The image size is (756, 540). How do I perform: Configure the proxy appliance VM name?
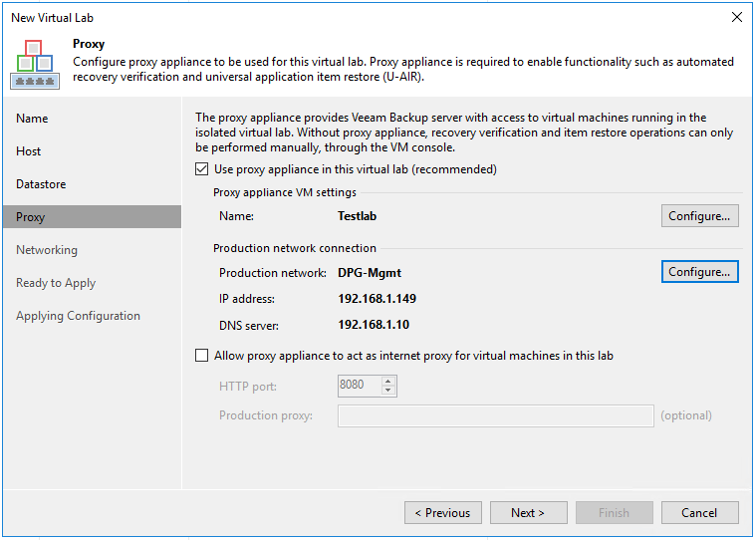tap(699, 215)
